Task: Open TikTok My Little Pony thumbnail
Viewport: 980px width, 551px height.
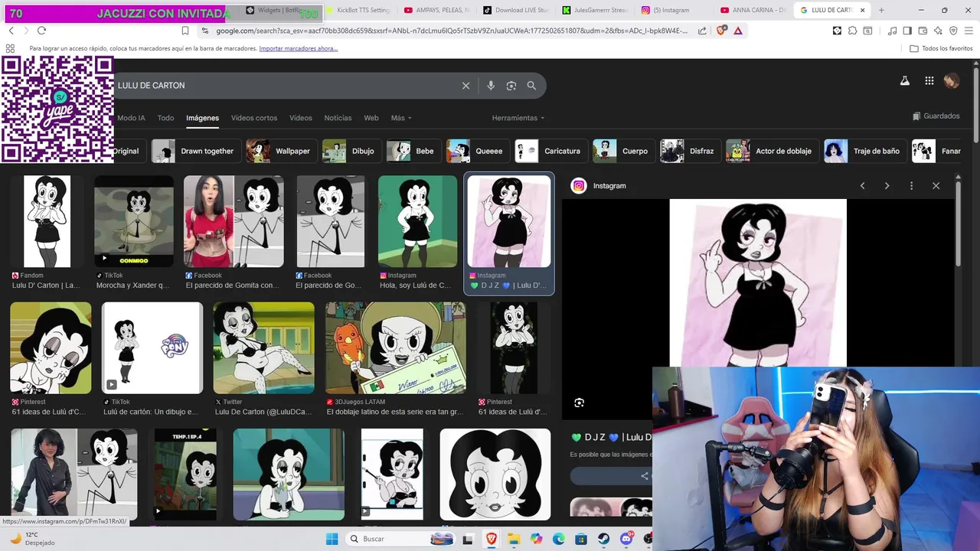Action: click(x=152, y=348)
